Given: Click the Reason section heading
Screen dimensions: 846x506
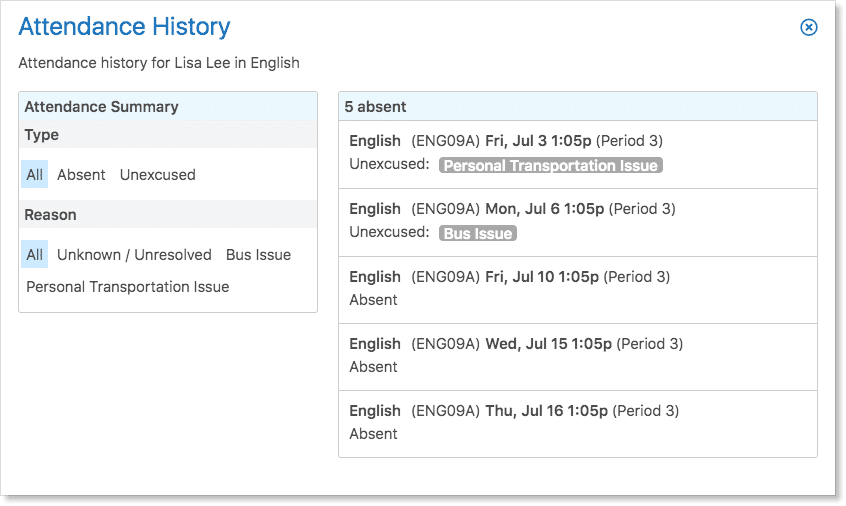Looking at the screenshot, I should pyautogui.click(x=51, y=215).
